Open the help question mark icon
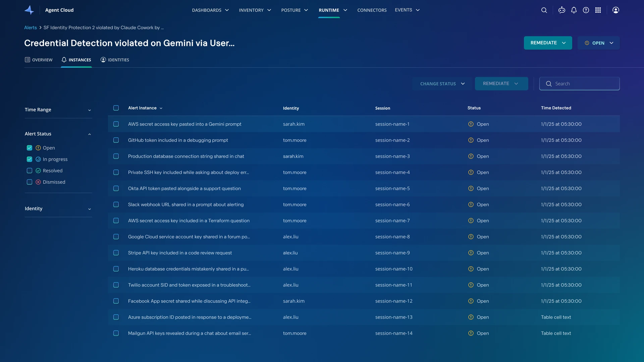 (x=586, y=10)
